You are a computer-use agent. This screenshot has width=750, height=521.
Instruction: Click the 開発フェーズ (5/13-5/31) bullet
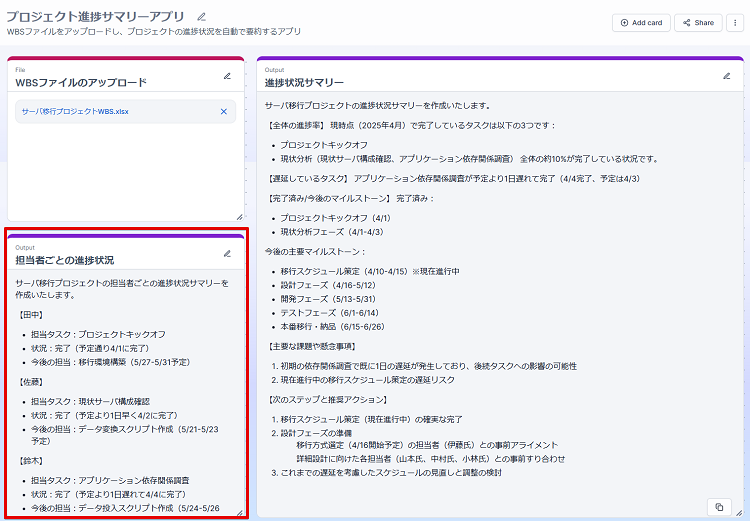coord(328,299)
